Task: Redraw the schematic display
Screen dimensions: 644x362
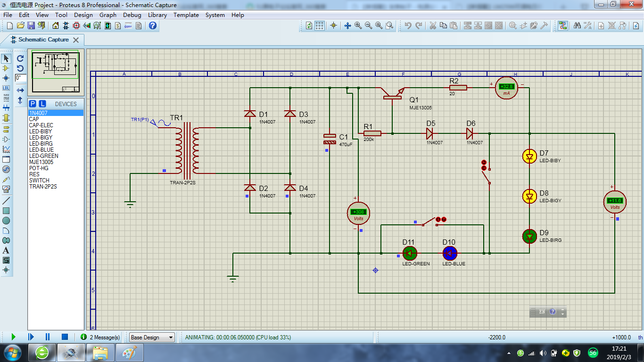Action: [309, 25]
